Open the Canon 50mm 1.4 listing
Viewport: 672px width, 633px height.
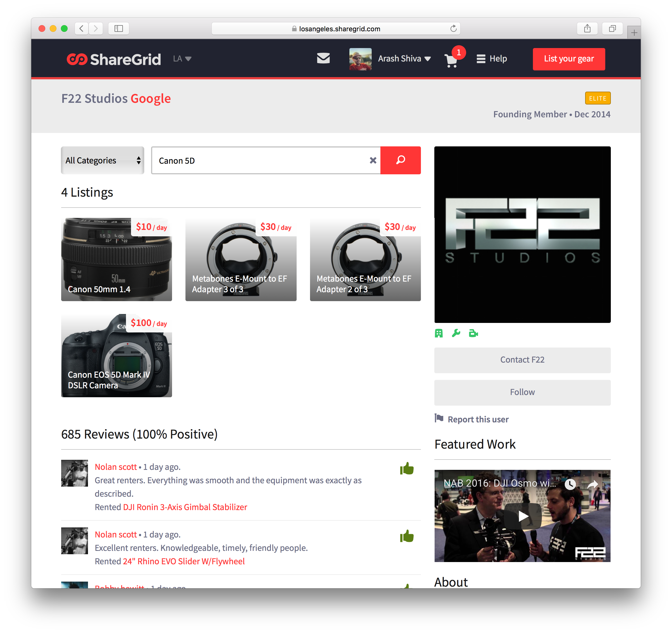point(117,259)
